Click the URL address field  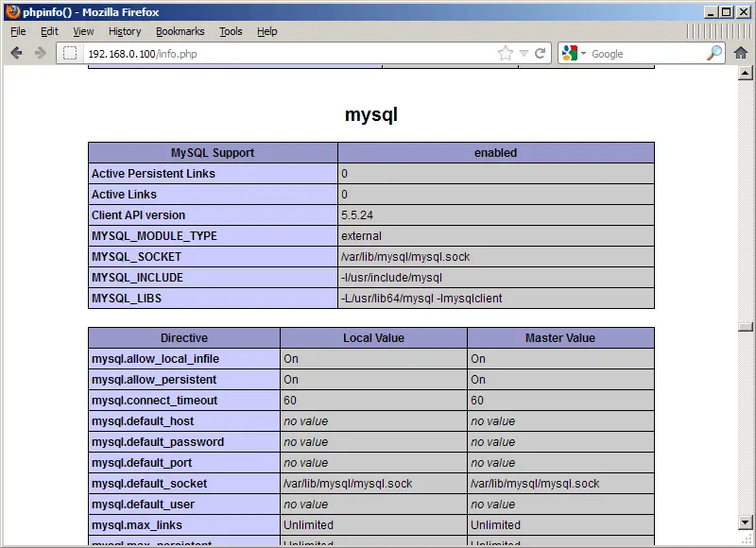point(289,54)
